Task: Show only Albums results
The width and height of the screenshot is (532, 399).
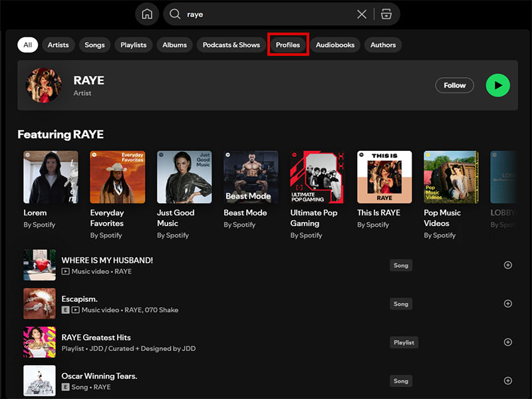Action: coord(174,45)
